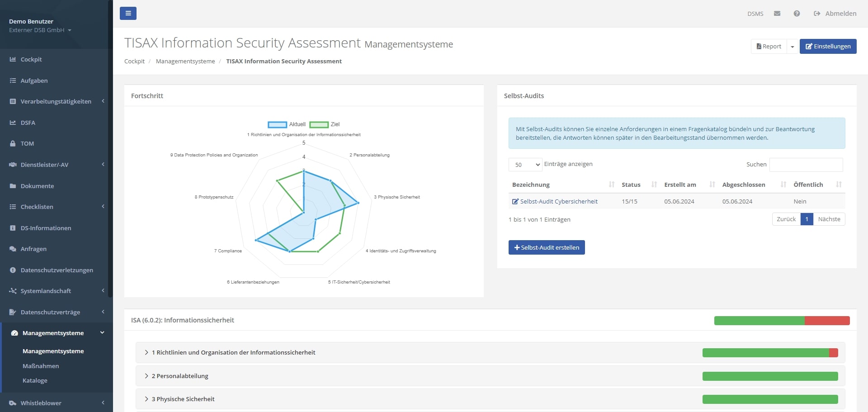Click the Dokumente folder icon
This screenshot has width=868, height=412.
(13, 186)
